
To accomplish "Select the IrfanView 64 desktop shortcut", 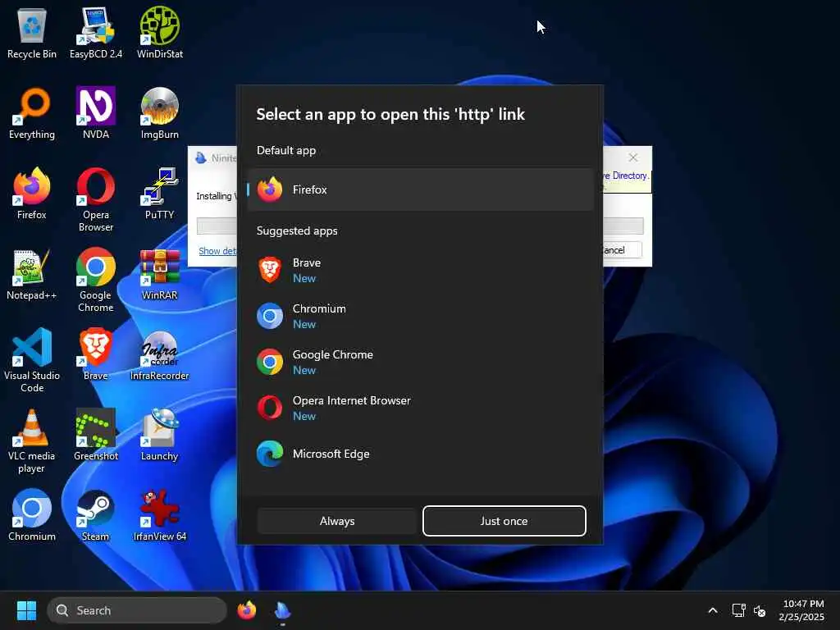I will pos(160,515).
